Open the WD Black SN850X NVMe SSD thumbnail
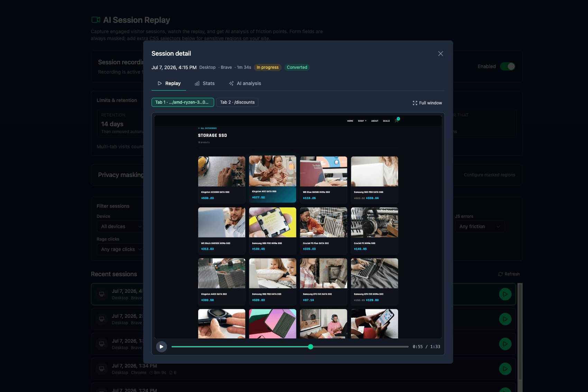The width and height of the screenshot is (588, 392). [x=222, y=222]
